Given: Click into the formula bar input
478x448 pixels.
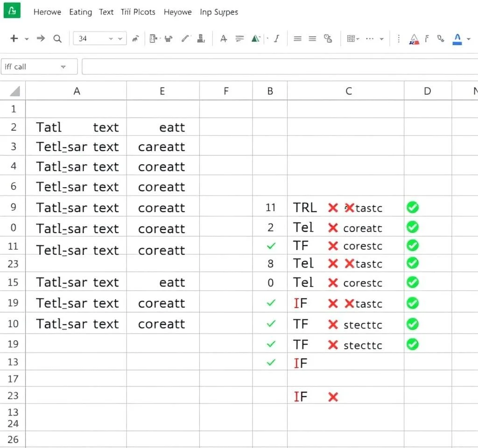Looking at the screenshot, I should pyautogui.click(x=280, y=67).
